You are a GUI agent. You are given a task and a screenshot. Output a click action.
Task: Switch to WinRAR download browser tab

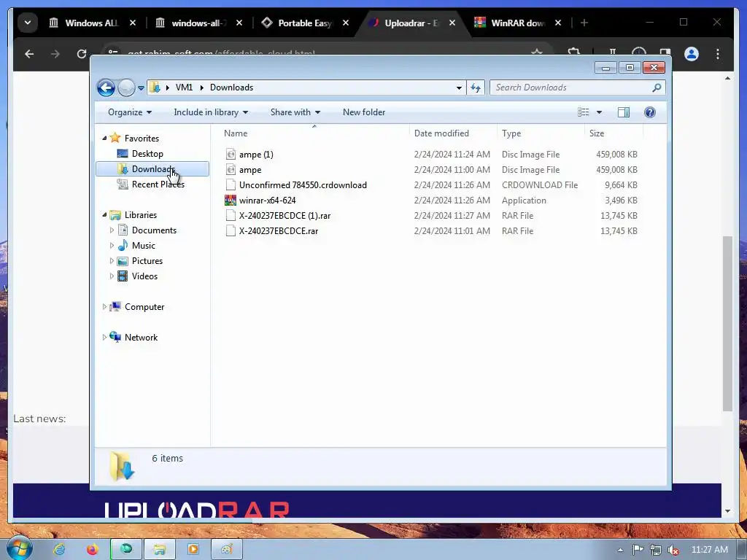[518, 23]
